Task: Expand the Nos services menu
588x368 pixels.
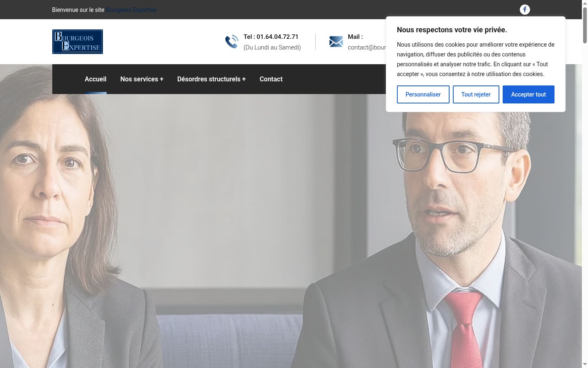Action: [x=142, y=79]
